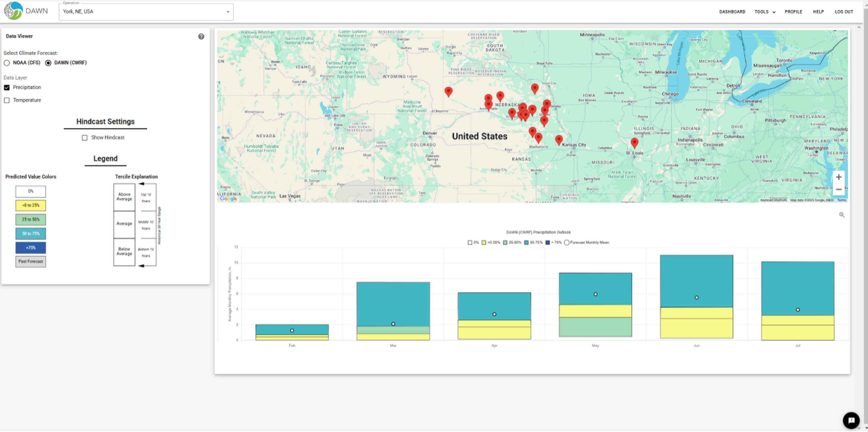
Task: Click the LOG OUT button
Action: point(844,11)
